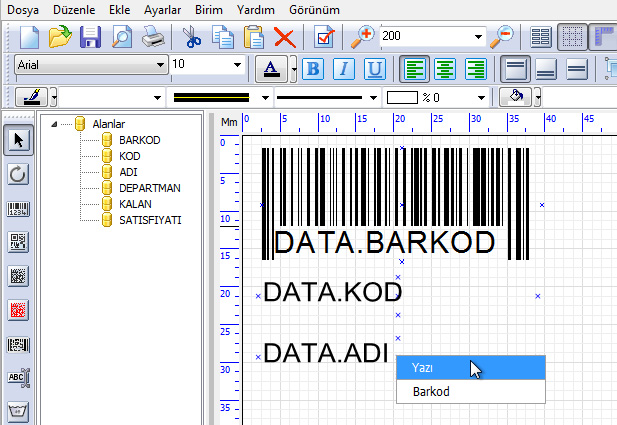Open the zoom level 200 dropdown

(478, 37)
